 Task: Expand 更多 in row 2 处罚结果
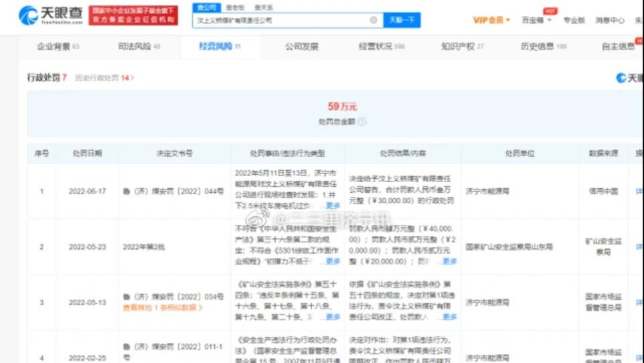[449, 261]
